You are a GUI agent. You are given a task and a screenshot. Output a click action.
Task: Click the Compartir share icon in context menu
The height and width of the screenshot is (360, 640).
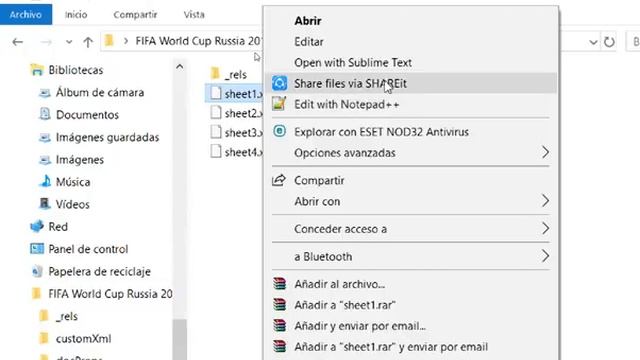pos(279,180)
